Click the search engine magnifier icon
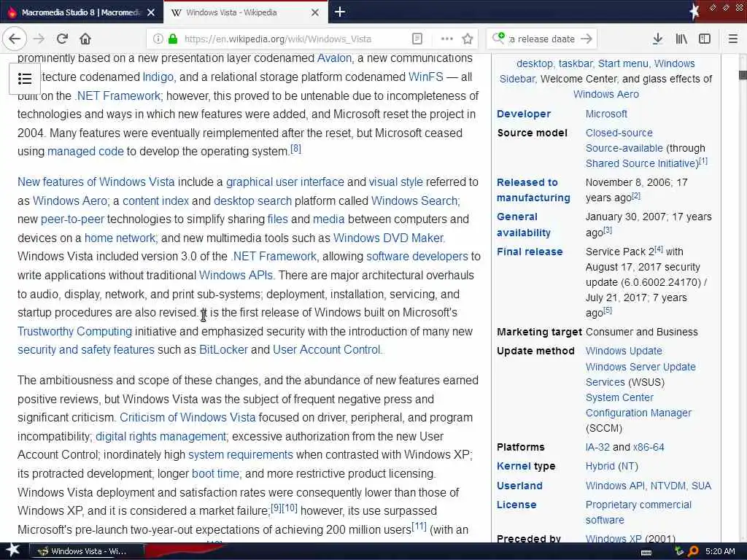Viewport: 747px width, 560px height. tap(498, 38)
